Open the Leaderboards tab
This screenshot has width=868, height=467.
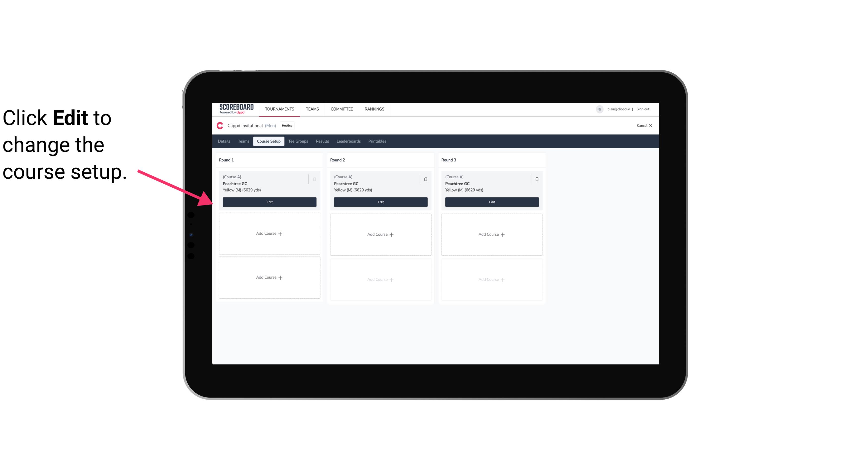(348, 141)
